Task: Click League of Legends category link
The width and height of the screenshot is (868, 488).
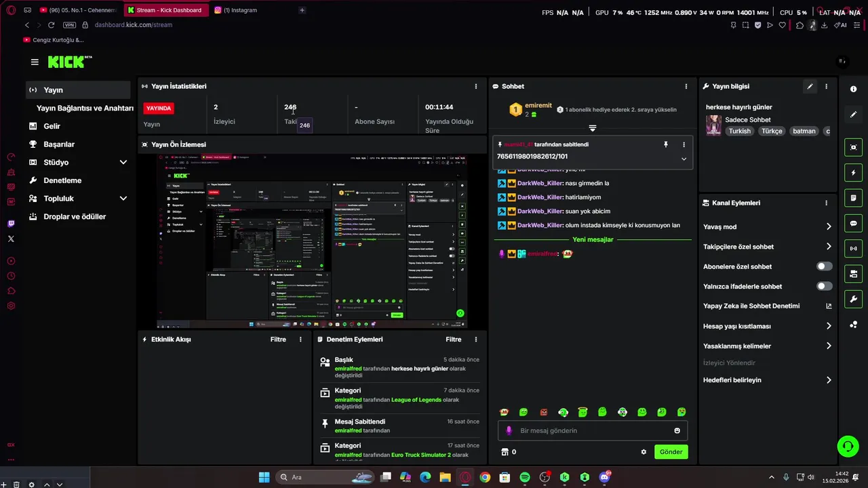Action: click(x=416, y=400)
